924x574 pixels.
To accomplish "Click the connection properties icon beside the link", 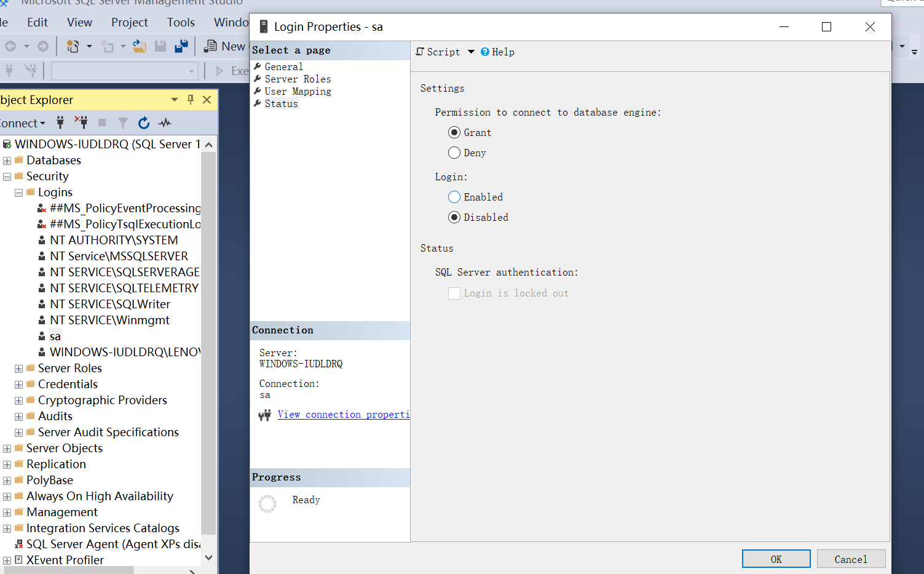I will [x=265, y=415].
